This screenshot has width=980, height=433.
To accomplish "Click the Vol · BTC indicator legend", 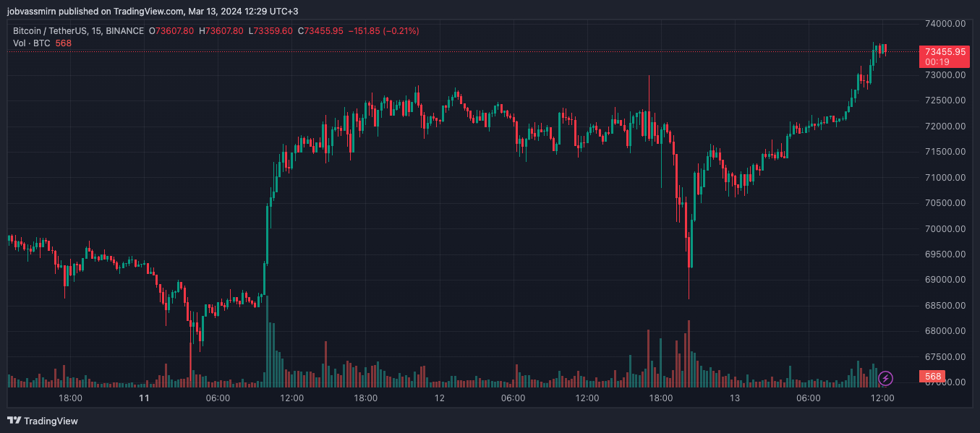I will click(32, 43).
